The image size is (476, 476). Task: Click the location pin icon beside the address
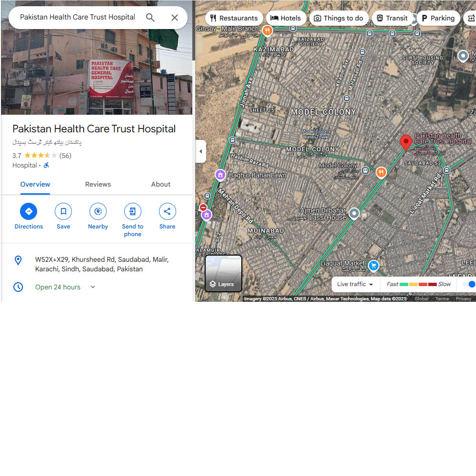coord(18,260)
